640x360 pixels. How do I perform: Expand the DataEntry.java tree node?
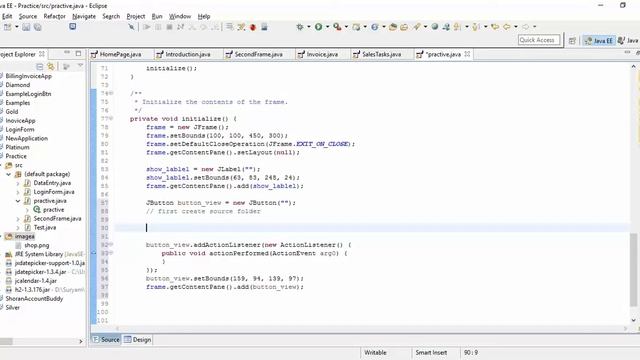(x=18, y=183)
